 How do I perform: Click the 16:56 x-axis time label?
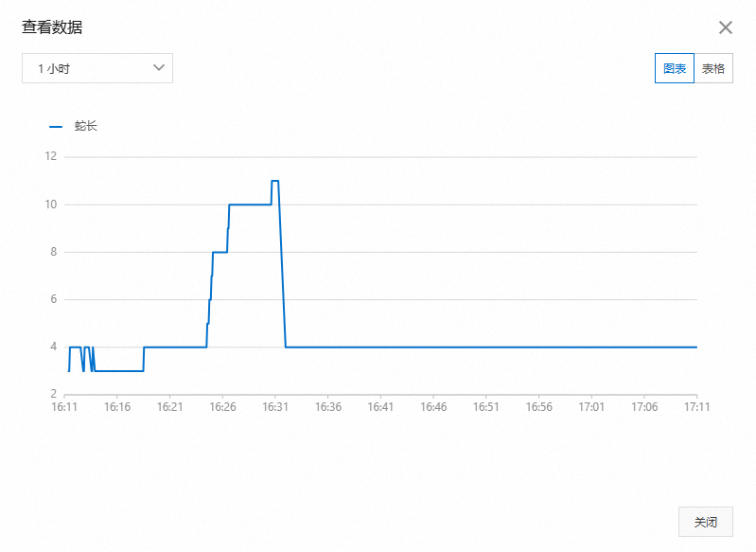click(x=538, y=407)
